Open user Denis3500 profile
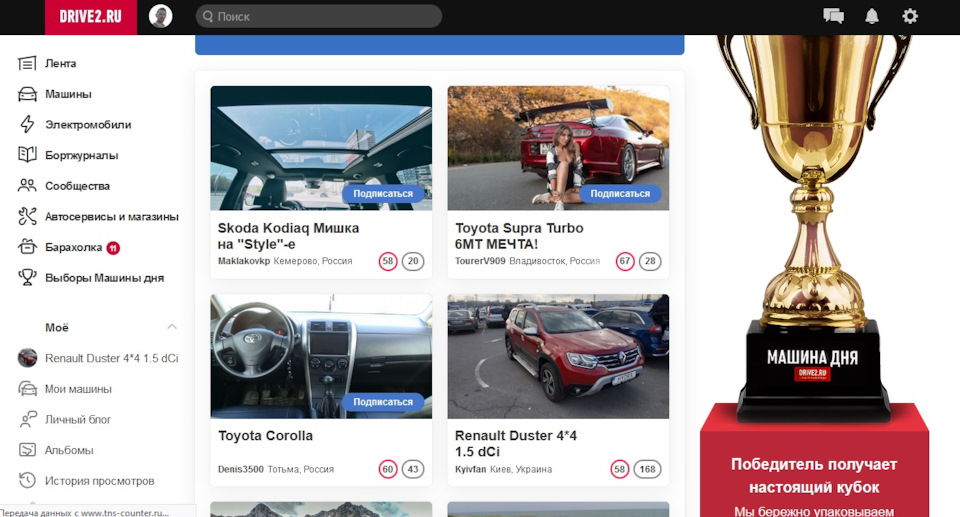960x517 pixels. click(x=241, y=469)
